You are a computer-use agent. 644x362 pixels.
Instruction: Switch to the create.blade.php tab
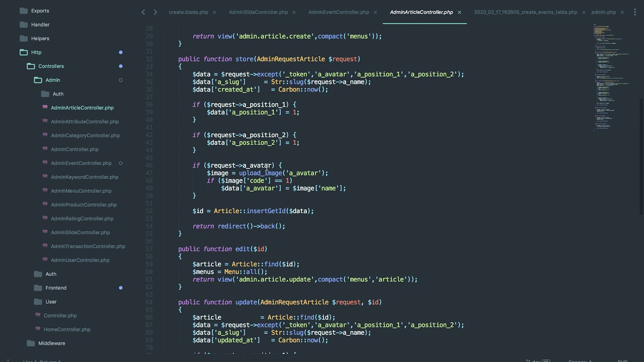click(189, 12)
